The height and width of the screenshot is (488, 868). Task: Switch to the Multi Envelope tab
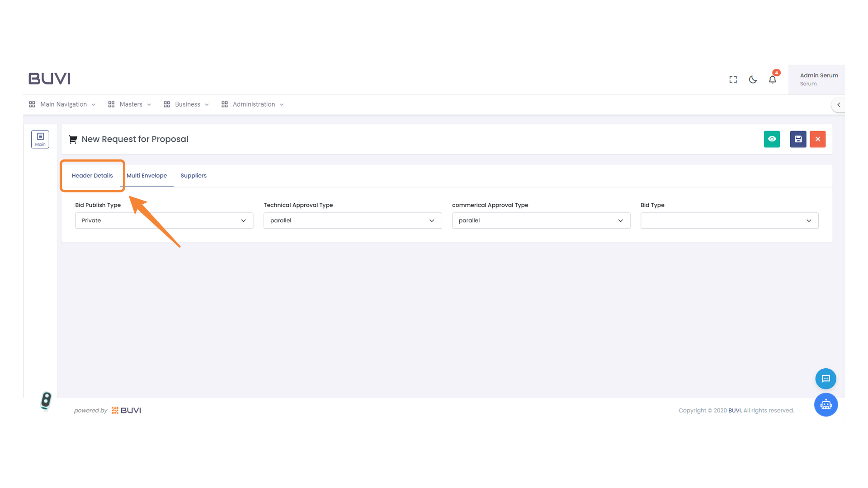tap(147, 175)
